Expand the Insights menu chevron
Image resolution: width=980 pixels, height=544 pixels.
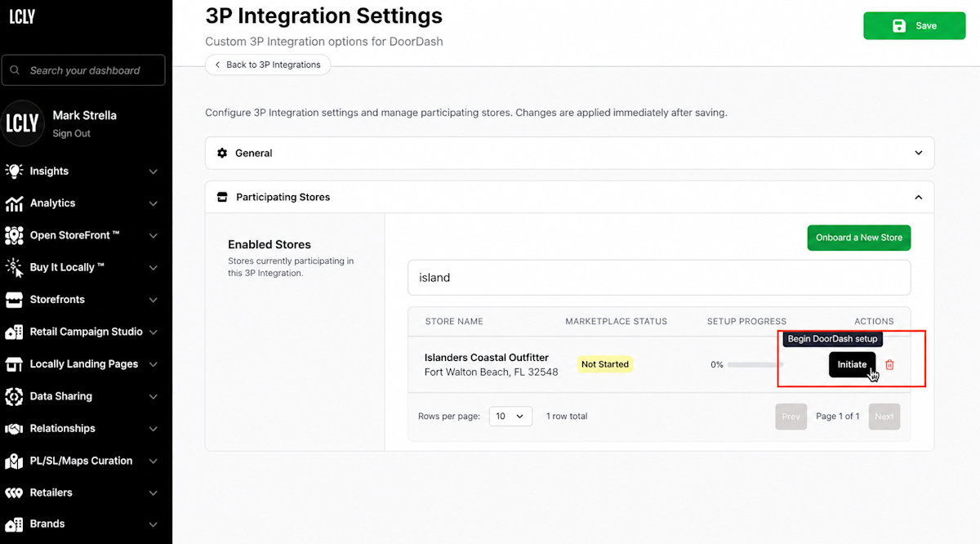(x=154, y=172)
